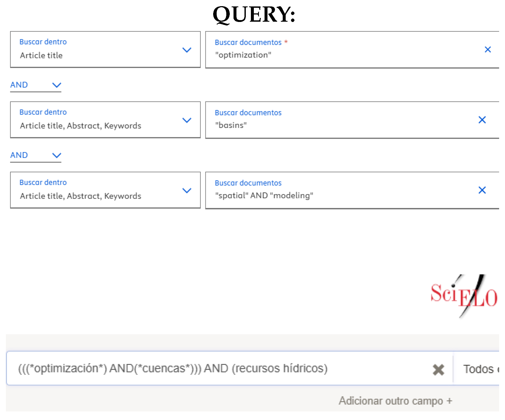Select the "optimization" input field
This screenshot has height=420, width=505.
[x=294, y=55]
